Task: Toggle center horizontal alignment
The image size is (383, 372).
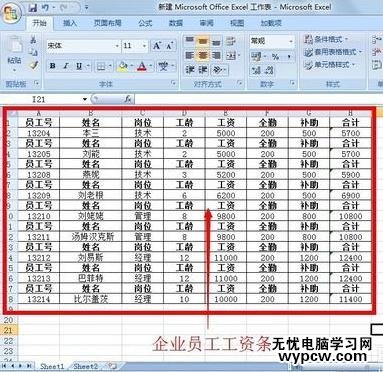Action: click(203, 55)
